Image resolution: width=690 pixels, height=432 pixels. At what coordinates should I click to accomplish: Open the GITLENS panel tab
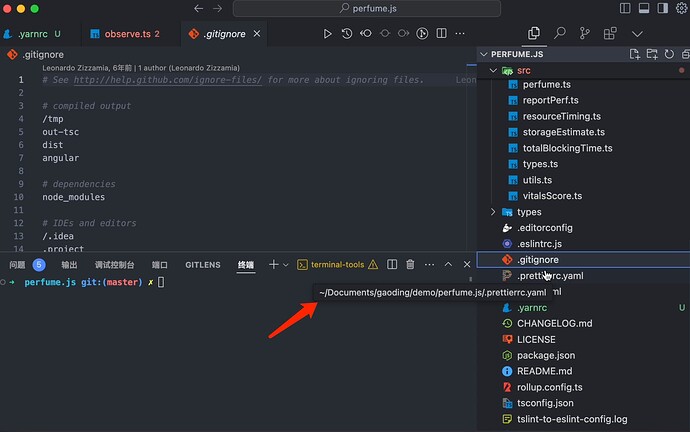point(202,264)
